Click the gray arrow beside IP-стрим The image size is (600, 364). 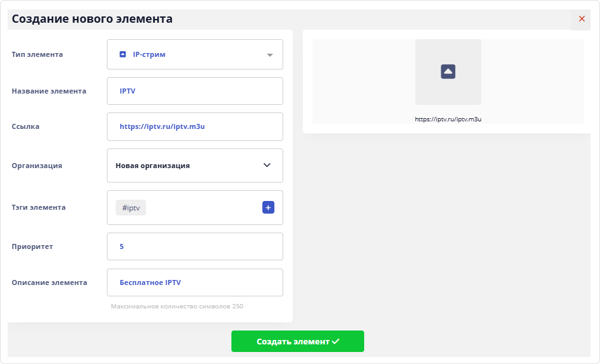tap(270, 55)
